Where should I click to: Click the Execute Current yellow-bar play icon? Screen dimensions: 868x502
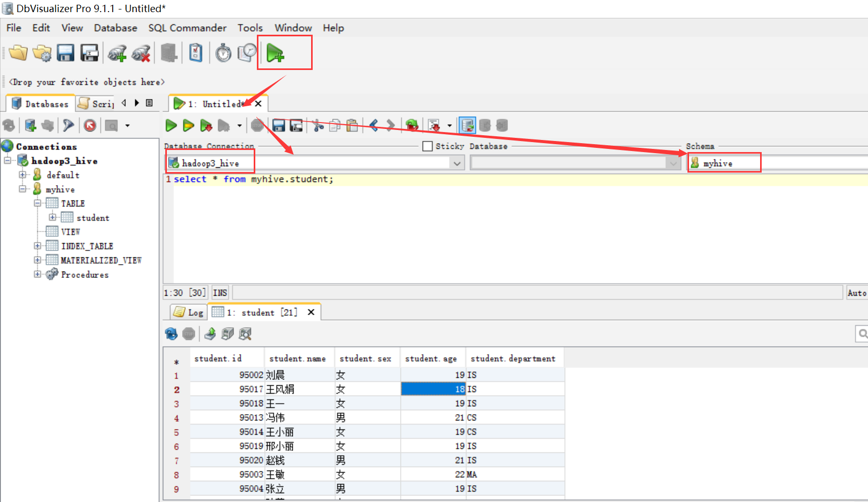188,125
